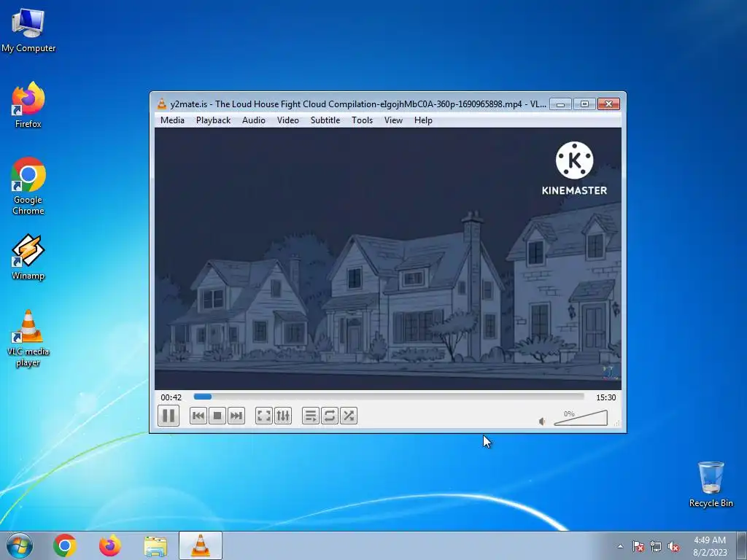Image resolution: width=747 pixels, height=560 pixels.
Task: Jump to previous media in playlist
Action: [198, 416]
